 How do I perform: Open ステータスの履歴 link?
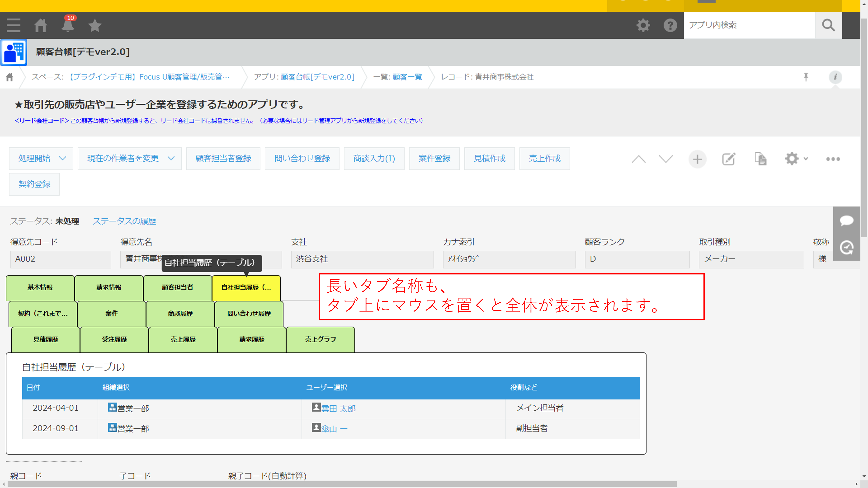(124, 221)
